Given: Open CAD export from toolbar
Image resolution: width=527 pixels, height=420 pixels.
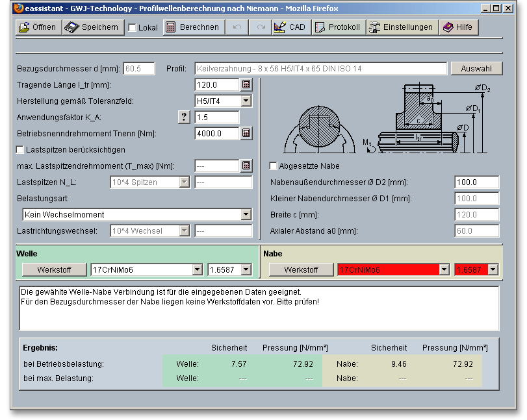Looking at the screenshot, I should tap(289, 27).
